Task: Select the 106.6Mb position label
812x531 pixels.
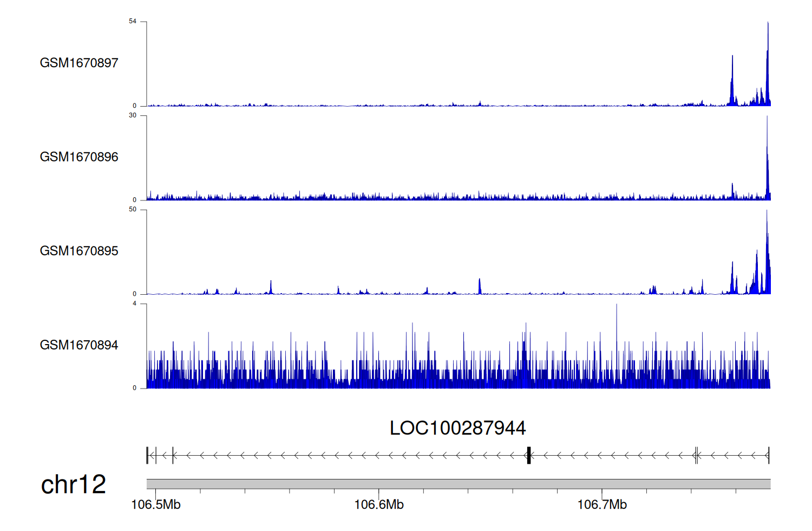Action: [x=379, y=505]
